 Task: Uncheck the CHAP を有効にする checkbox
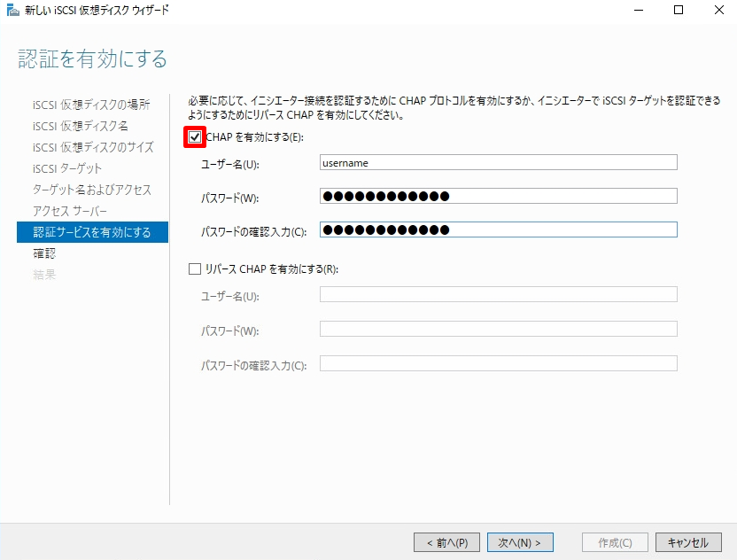195,136
